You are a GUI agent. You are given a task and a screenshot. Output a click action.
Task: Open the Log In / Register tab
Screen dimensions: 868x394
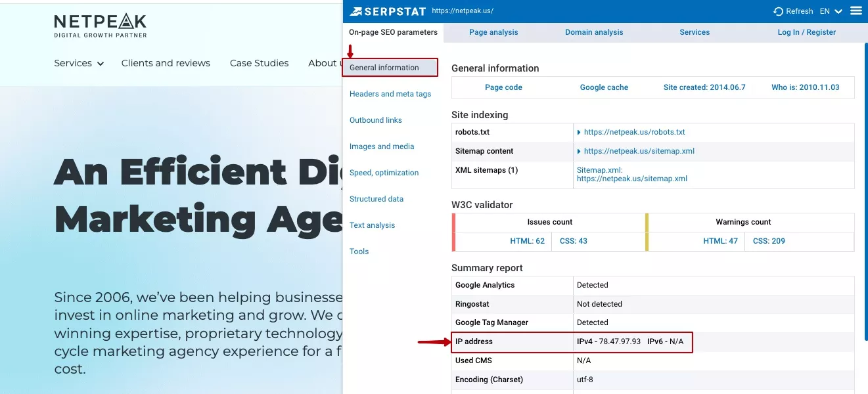point(807,32)
